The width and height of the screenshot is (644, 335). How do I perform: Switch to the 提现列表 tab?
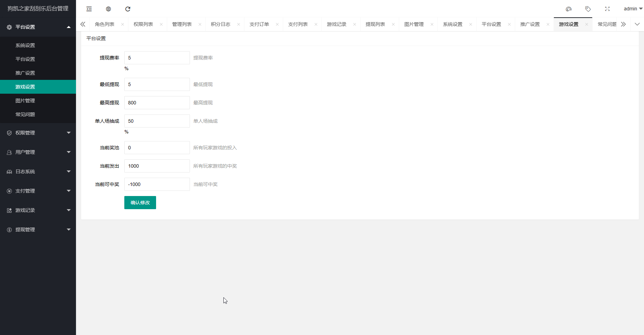coord(375,24)
